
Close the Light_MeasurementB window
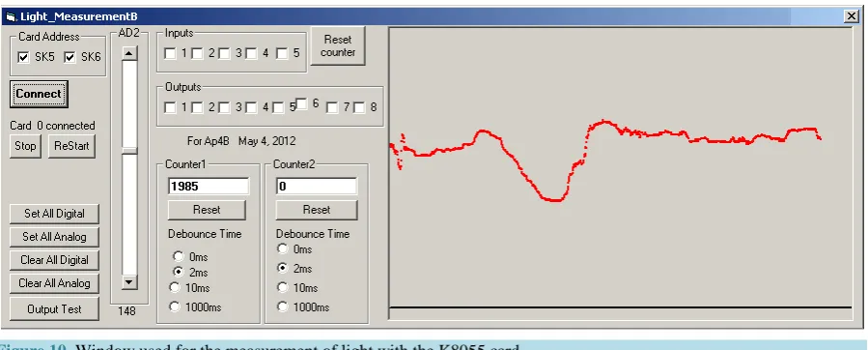[x=852, y=16]
